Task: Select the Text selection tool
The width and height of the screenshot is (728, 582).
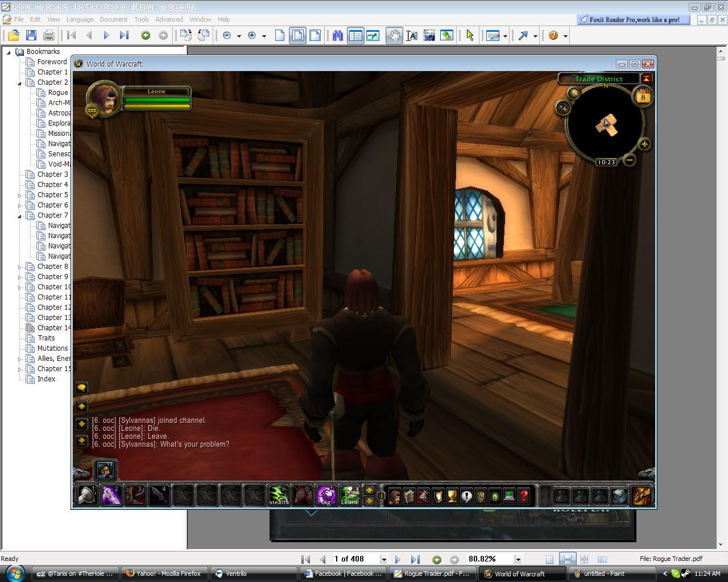Action: coord(412,35)
